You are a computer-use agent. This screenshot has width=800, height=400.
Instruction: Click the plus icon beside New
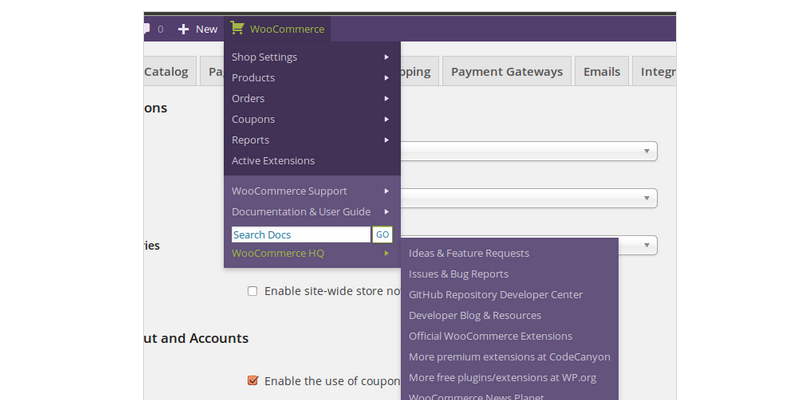pyautogui.click(x=183, y=29)
